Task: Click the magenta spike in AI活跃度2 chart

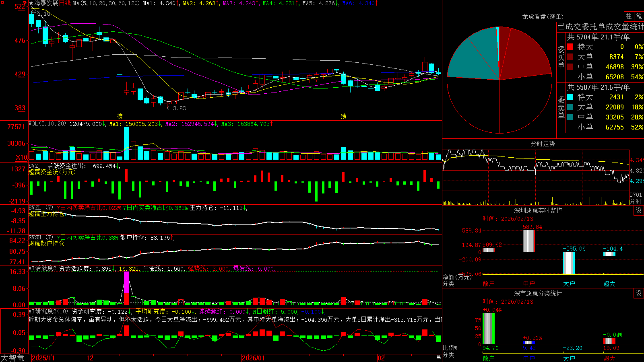Action: pyautogui.click(x=127, y=282)
